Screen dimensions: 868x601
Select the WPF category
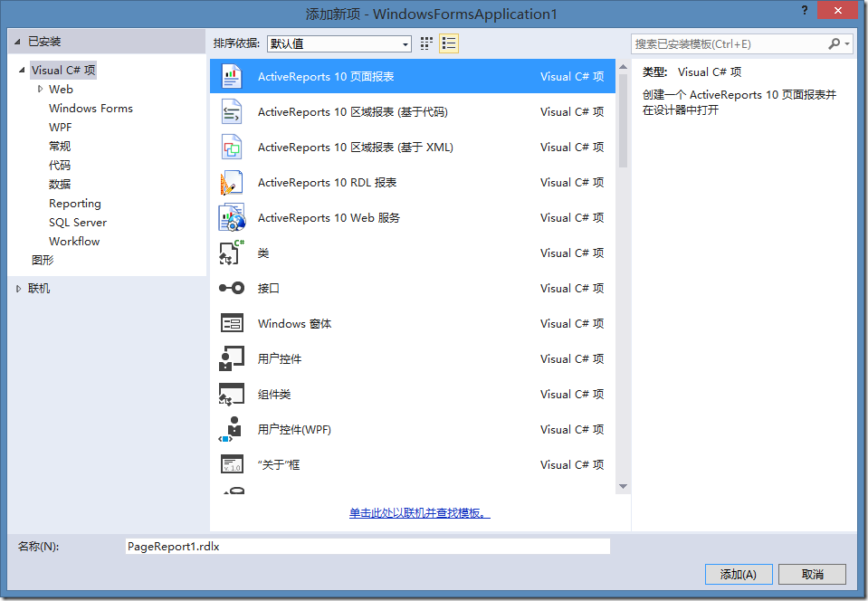(61, 128)
